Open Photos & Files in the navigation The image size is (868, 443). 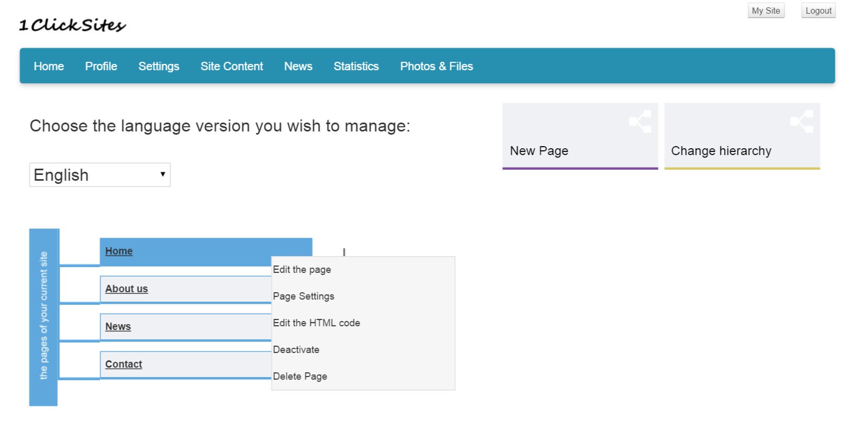tap(437, 67)
